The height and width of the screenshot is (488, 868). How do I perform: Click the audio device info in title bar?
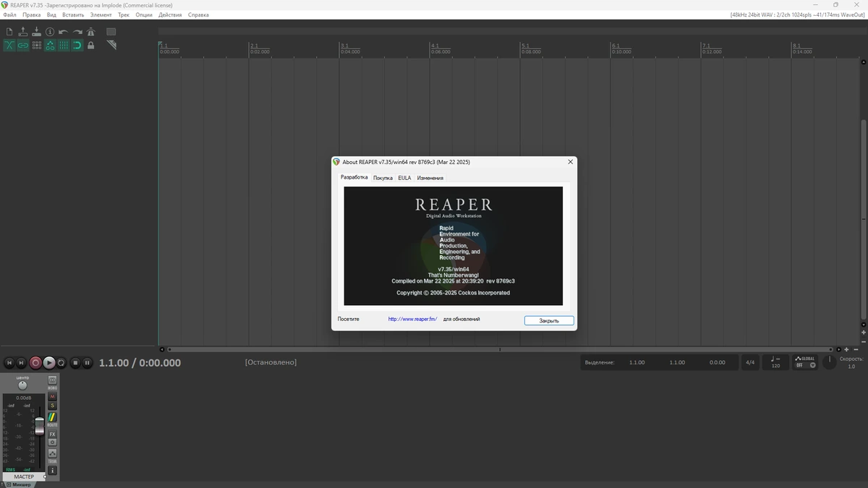coord(798,15)
